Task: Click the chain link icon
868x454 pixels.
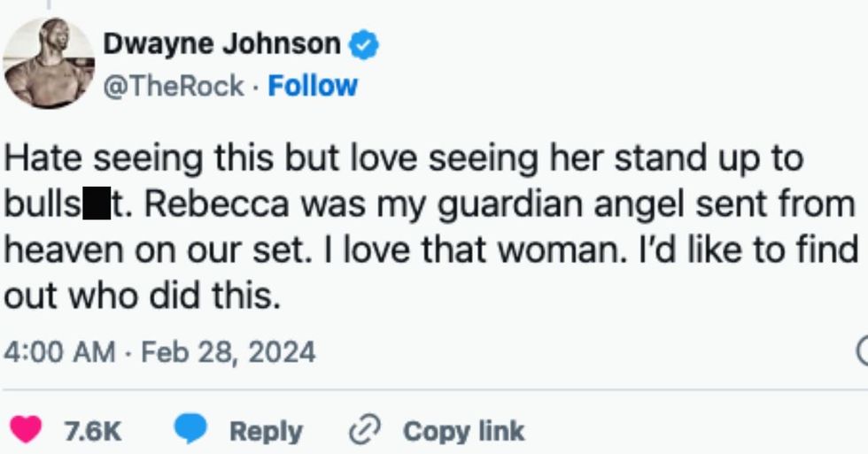Action: tap(364, 431)
